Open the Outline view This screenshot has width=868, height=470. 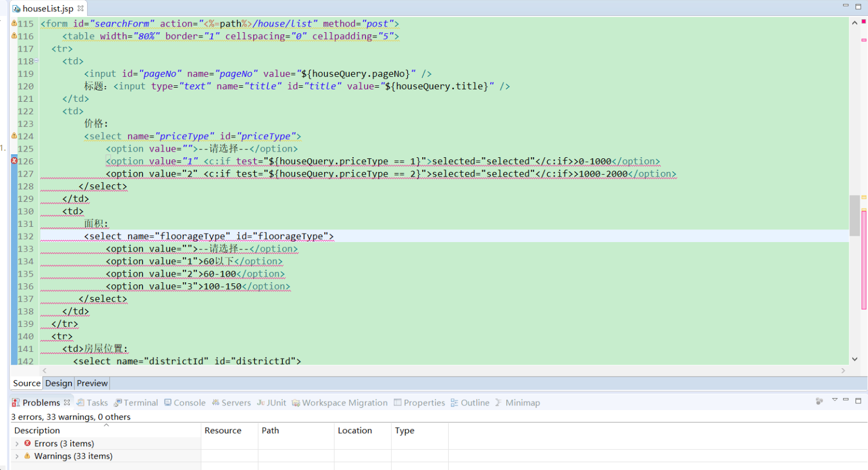pyautogui.click(x=470, y=403)
